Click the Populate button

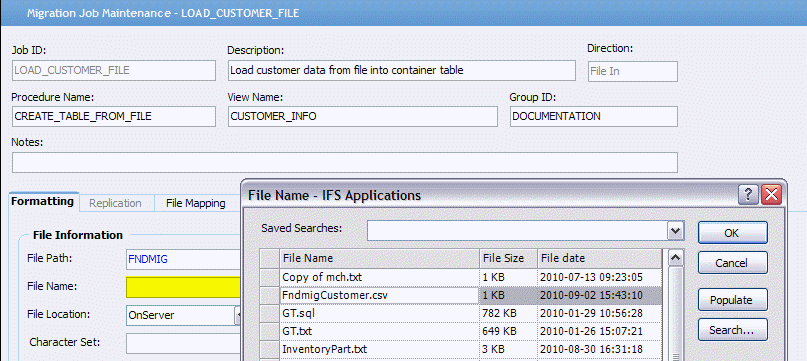[x=732, y=300]
